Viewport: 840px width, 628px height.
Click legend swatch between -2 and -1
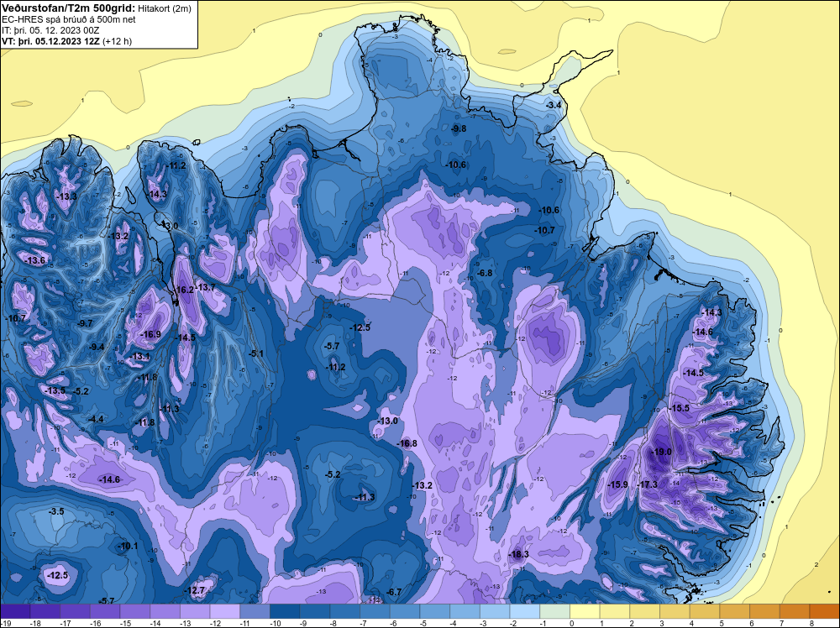coord(525,611)
